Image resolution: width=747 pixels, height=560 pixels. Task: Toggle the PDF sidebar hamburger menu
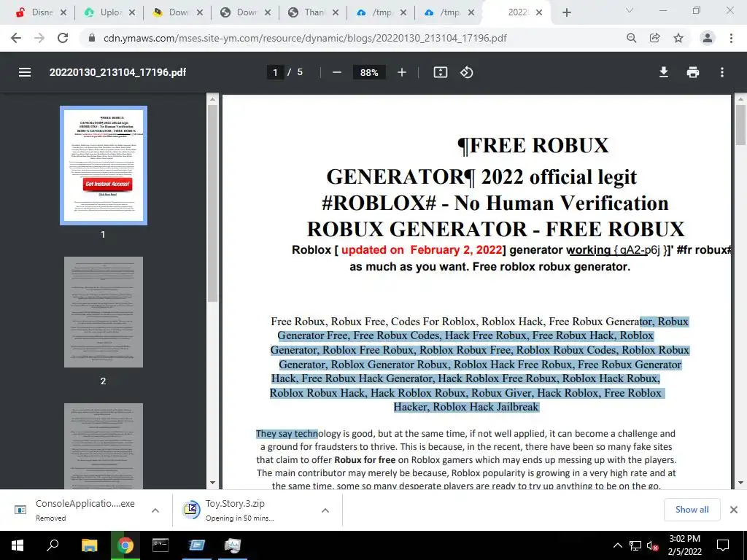pos(25,72)
